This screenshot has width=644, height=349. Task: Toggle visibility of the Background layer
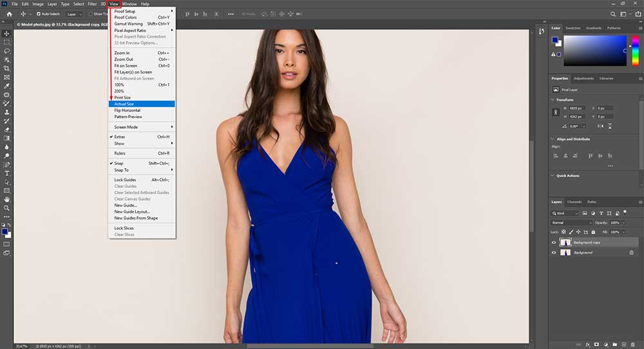click(554, 252)
